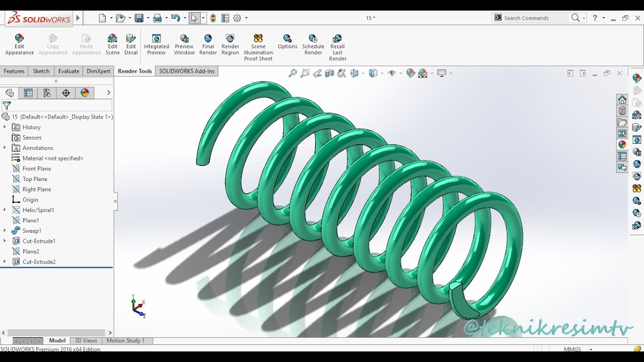Open the PropertyManager tab
Image resolution: width=644 pixels, height=362 pixels.
[x=28, y=93]
